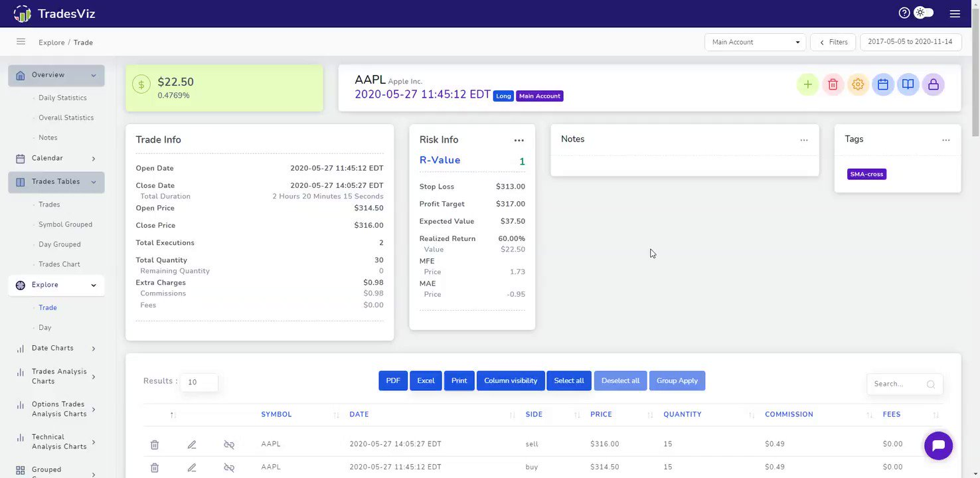Edit the AAPL sell execution row
The width and height of the screenshot is (980, 478).
pyautogui.click(x=192, y=444)
